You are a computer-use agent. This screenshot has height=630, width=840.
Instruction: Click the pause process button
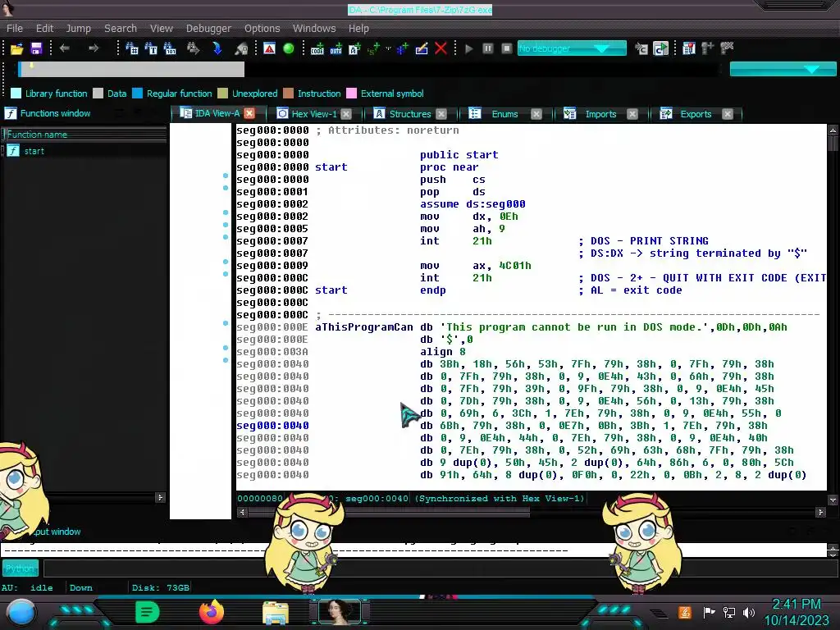click(487, 48)
